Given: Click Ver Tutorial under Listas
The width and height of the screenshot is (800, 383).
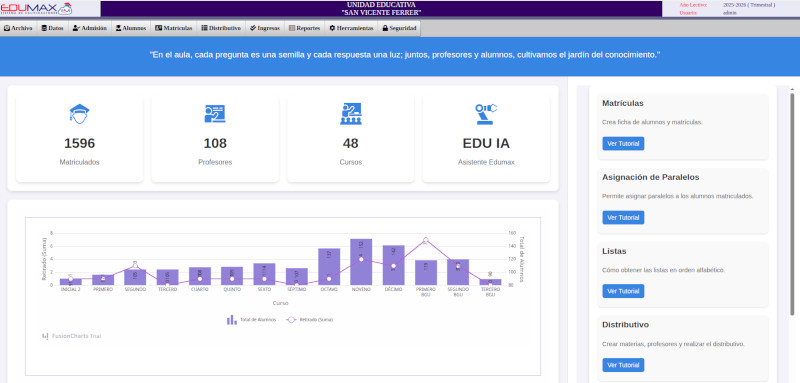Looking at the screenshot, I should point(623,291).
